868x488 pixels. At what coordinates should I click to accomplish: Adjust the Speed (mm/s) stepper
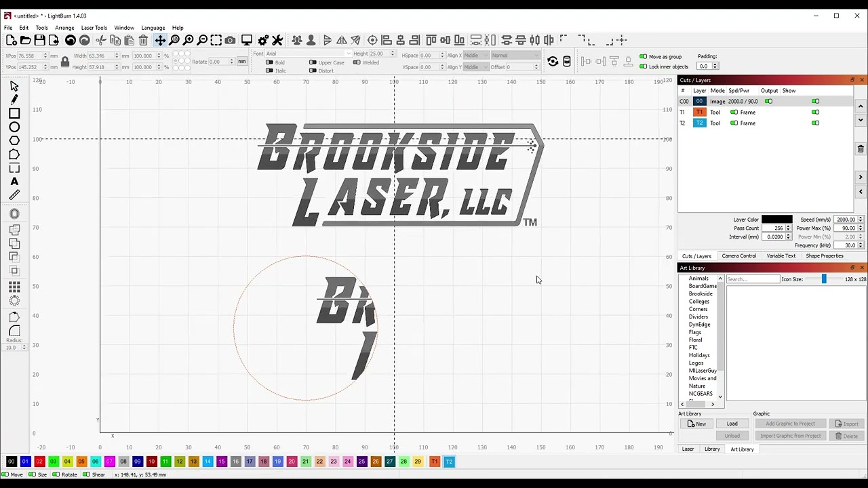[x=861, y=220]
